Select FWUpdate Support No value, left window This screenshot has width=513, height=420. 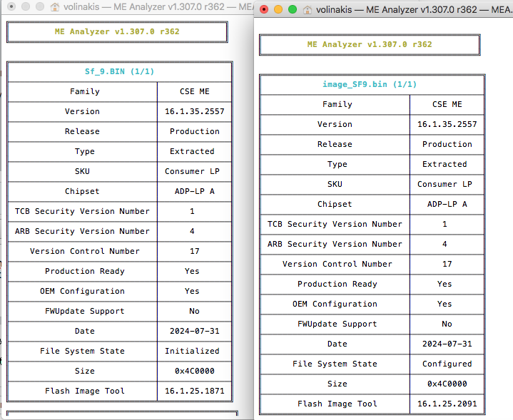tap(194, 311)
